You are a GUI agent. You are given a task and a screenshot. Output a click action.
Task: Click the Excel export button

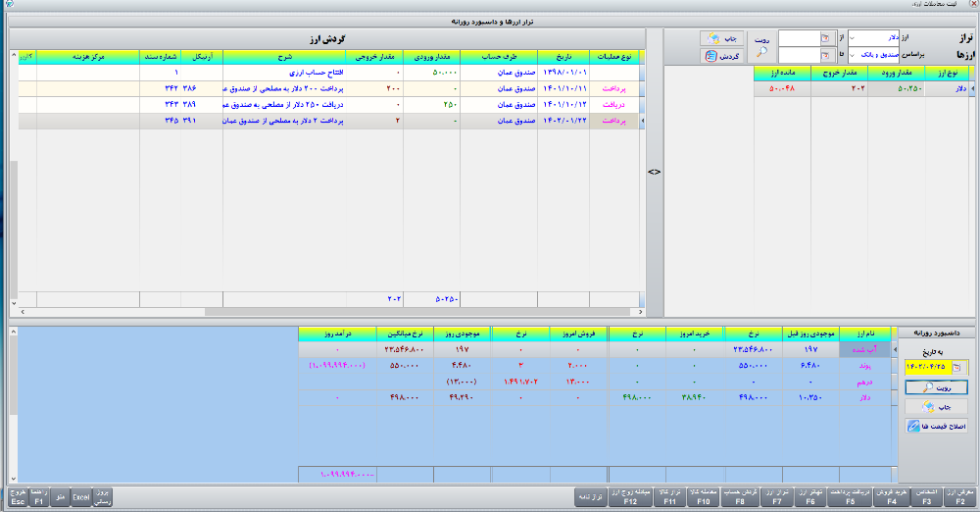coord(81,497)
